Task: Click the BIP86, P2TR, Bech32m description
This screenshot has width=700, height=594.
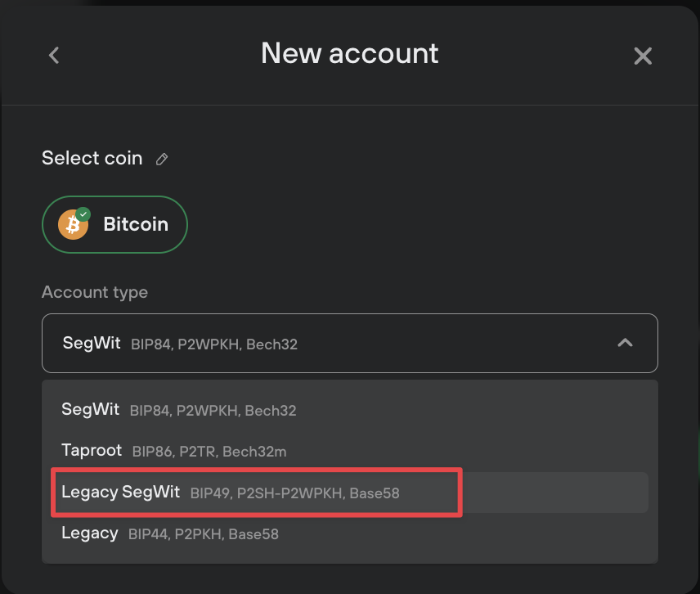Action: 209,452
